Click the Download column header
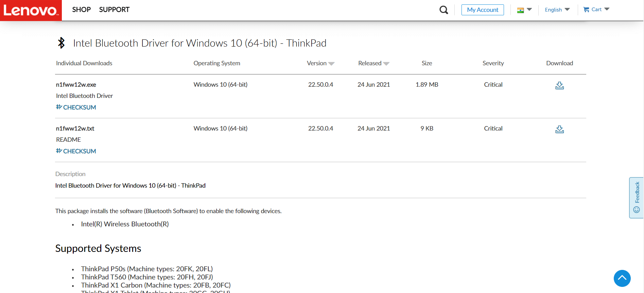 tap(559, 63)
